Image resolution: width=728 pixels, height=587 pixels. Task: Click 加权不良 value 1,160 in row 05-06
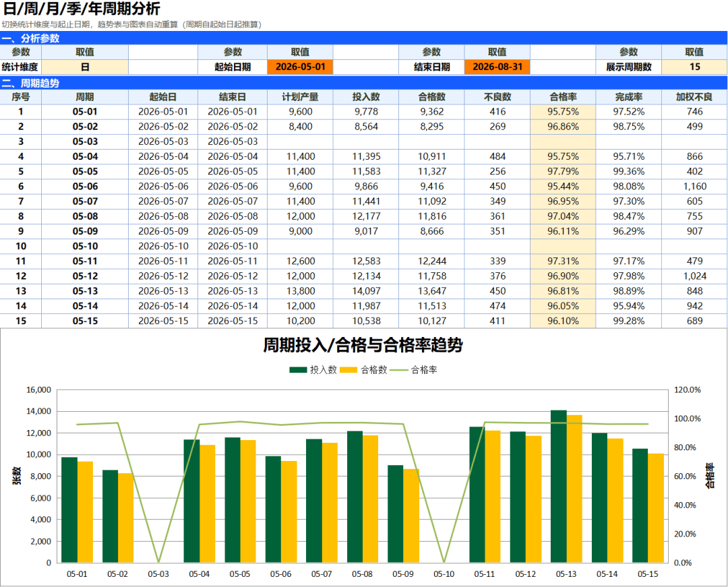694,187
